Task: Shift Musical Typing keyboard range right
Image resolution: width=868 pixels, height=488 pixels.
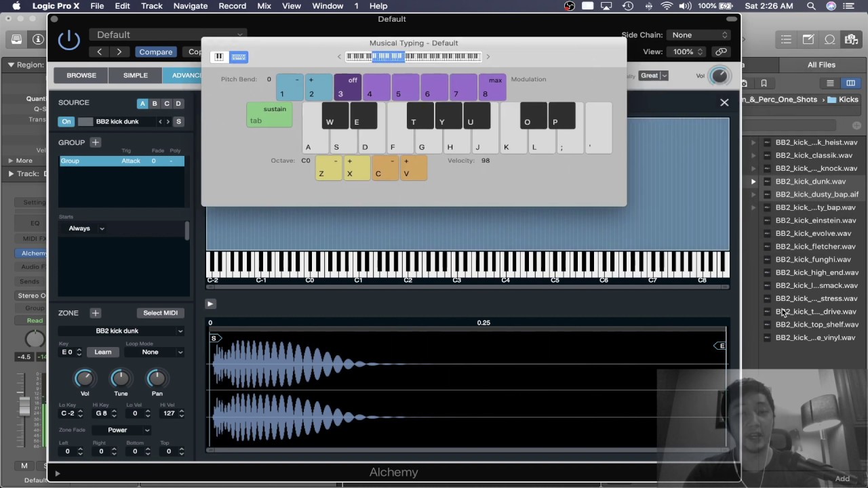Action: pyautogui.click(x=488, y=57)
